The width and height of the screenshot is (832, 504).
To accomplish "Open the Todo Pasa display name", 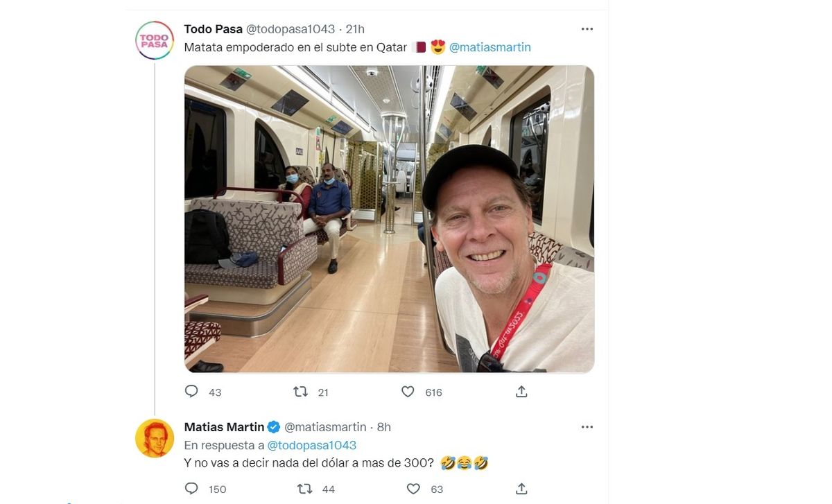I will tap(213, 29).
